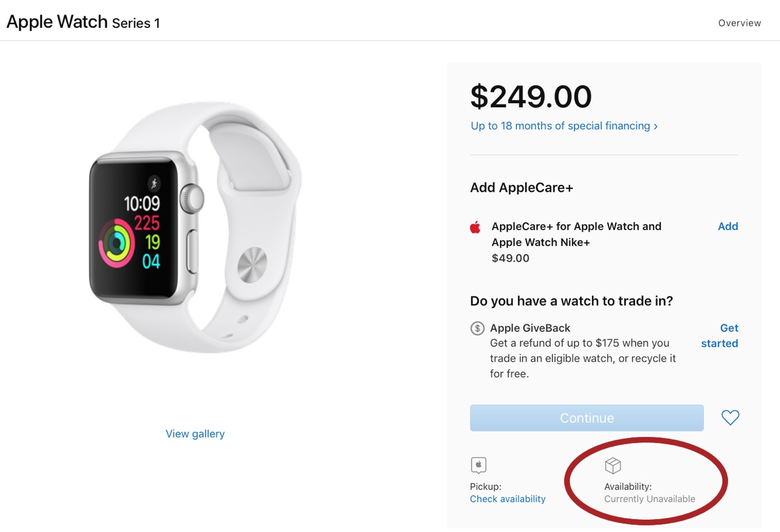This screenshot has height=532, width=780.
Task: Click the Apple Store pickup icon
Action: pyautogui.click(x=478, y=466)
